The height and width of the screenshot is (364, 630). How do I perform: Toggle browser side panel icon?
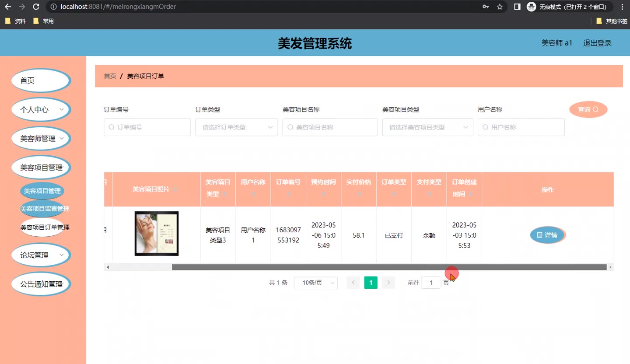point(517,7)
